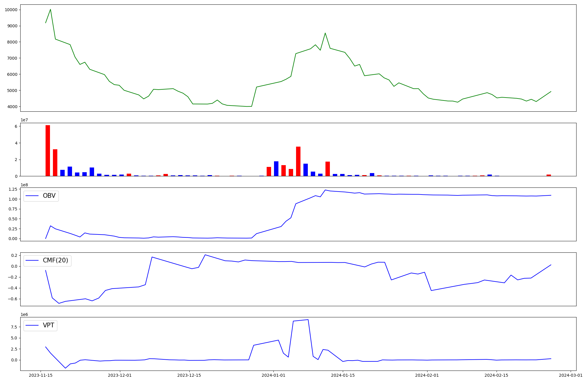Click the OBV legend box
The height and width of the screenshot is (382, 588).
pos(41,196)
